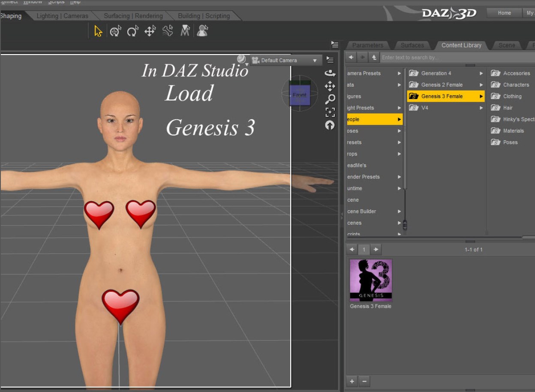Click the reset camera arrow control
Screen dimensions: 535x392
[x=330, y=125]
